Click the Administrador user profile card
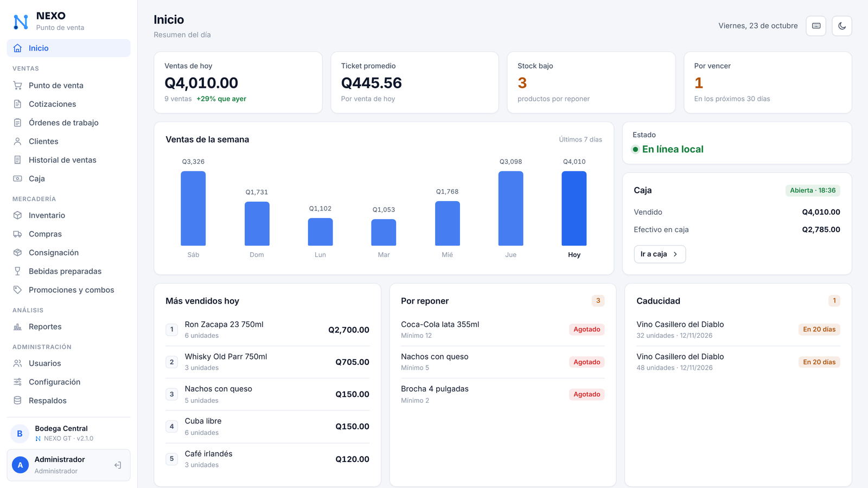The width and height of the screenshot is (868, 488). [x=68, y=465]
